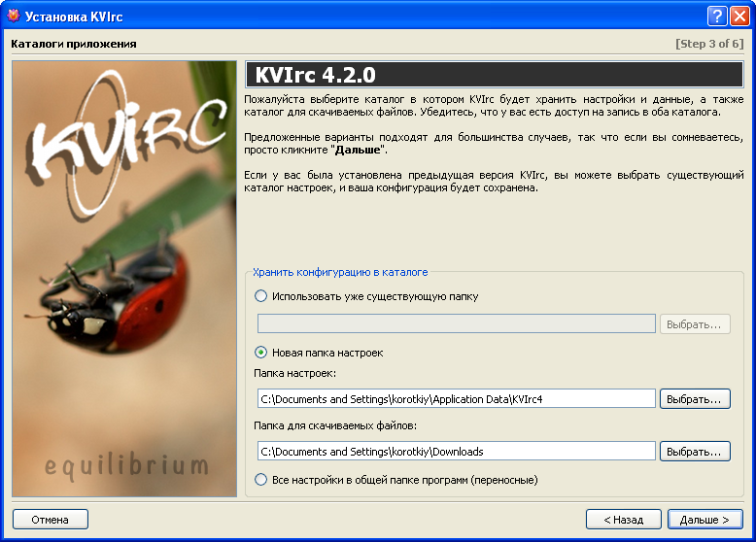The height and width of the screenshot is (542, 756).
Task: Click the KVIrc icon in the title bar
Action: (14, 16)
